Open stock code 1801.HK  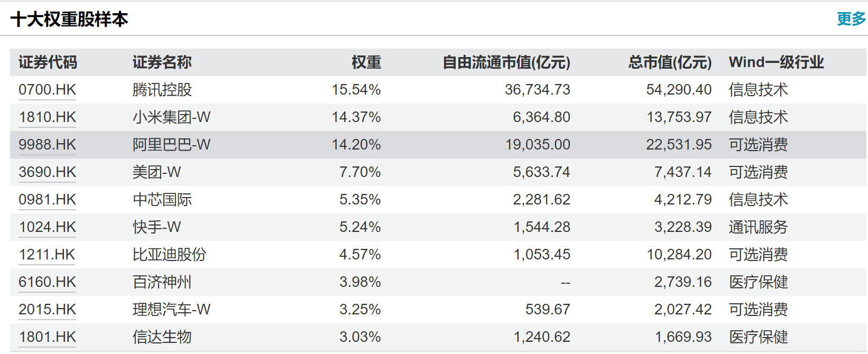(48, 337)
